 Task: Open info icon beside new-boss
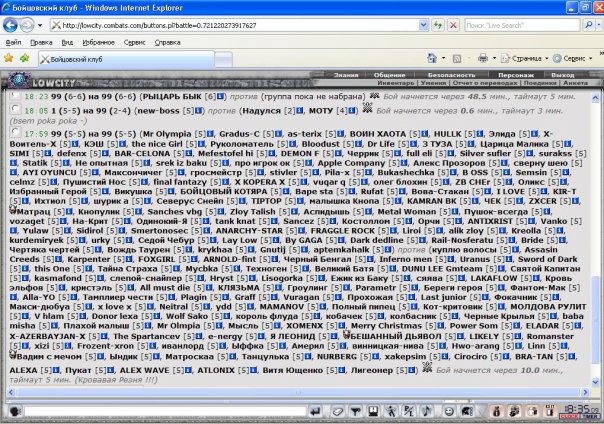pyautogui.click(x=198, y=111)
